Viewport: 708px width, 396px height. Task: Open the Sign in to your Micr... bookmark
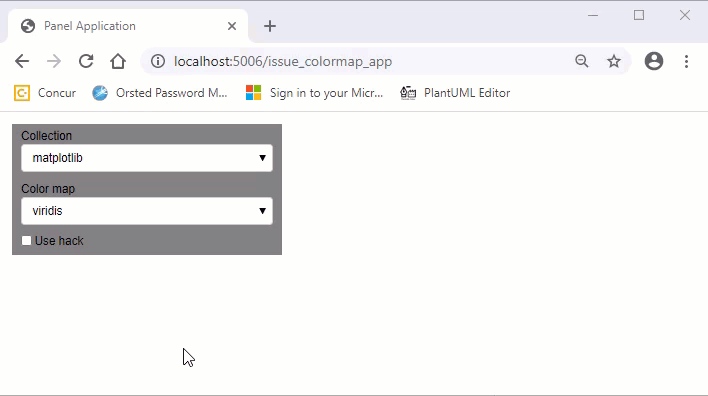tap(314, 93)
